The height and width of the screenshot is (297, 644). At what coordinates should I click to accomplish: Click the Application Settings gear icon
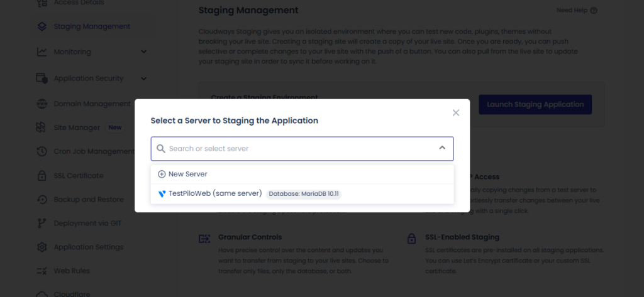coord(42,247)
